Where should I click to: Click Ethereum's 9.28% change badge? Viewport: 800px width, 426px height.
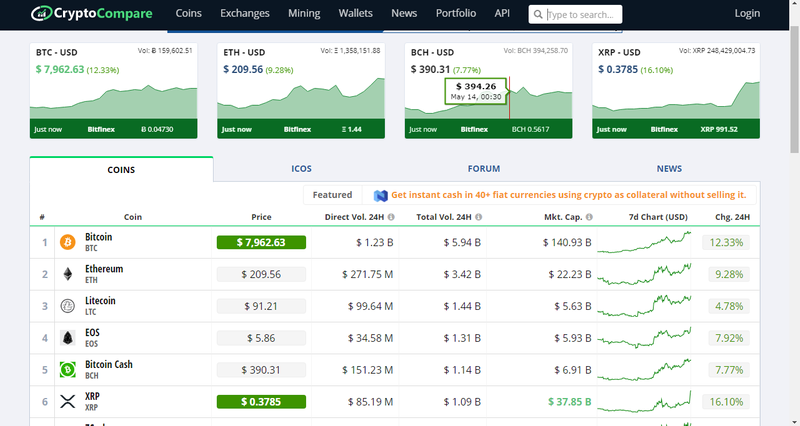pyautogui.click(x=729, y=274)
